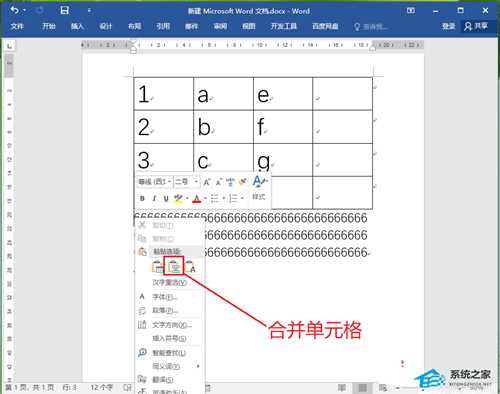Switch to Print Layout view in the status bar
Screen dimensions: 500x394
click(362, 388)
